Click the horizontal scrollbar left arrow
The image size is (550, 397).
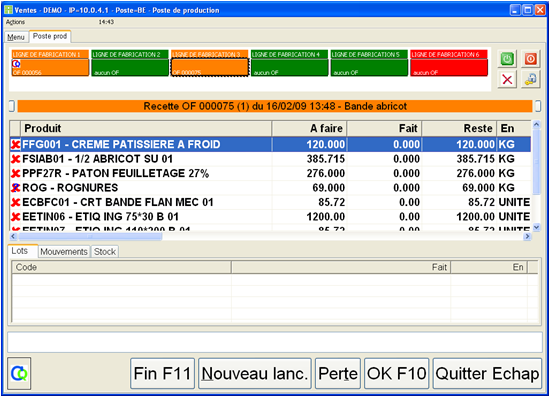pos(13,236)
